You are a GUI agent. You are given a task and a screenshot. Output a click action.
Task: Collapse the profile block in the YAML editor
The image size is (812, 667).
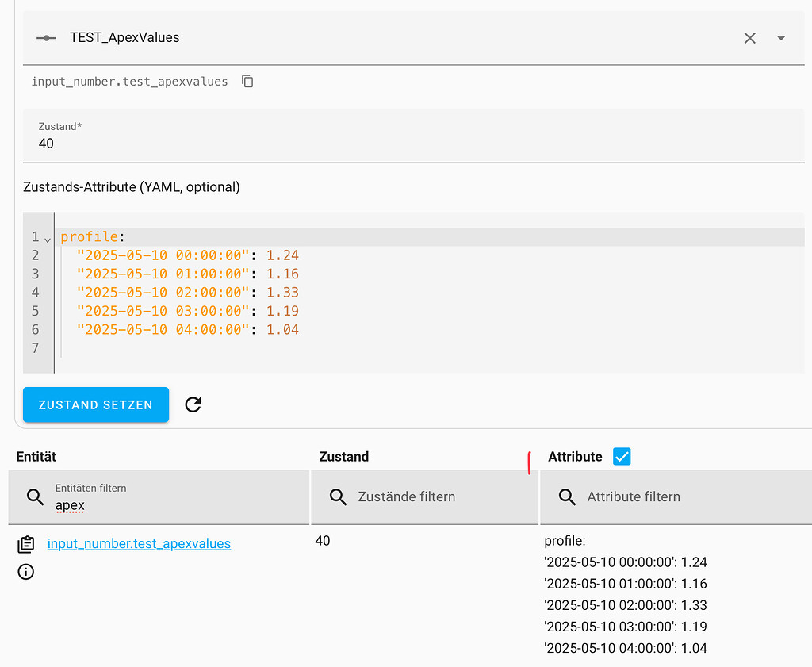coord(46,237)
